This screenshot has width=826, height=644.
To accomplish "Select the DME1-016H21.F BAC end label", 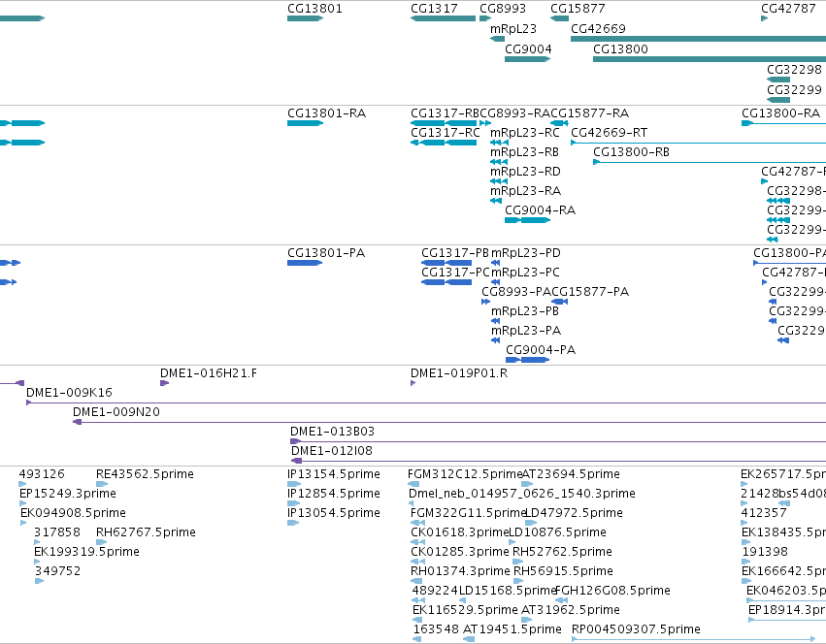I will tap(209, 373).
